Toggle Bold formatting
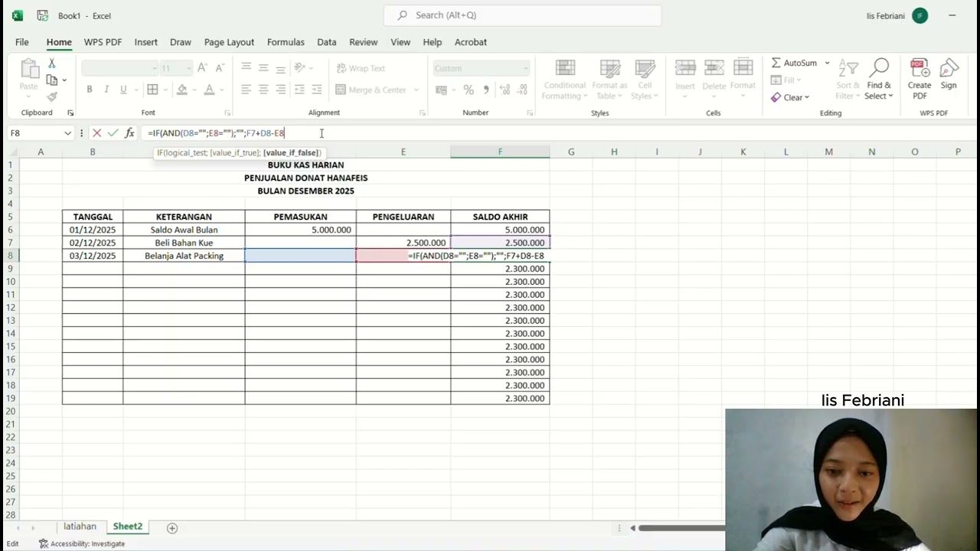The height and width of the screenshot is (551, 980). coord(90,90)
